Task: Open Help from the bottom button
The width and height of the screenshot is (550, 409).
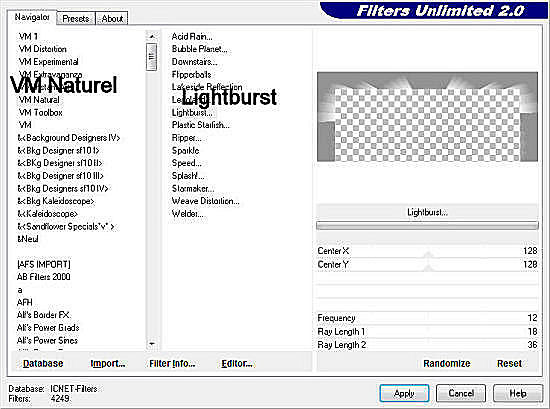Action: (x=518, y=393)
